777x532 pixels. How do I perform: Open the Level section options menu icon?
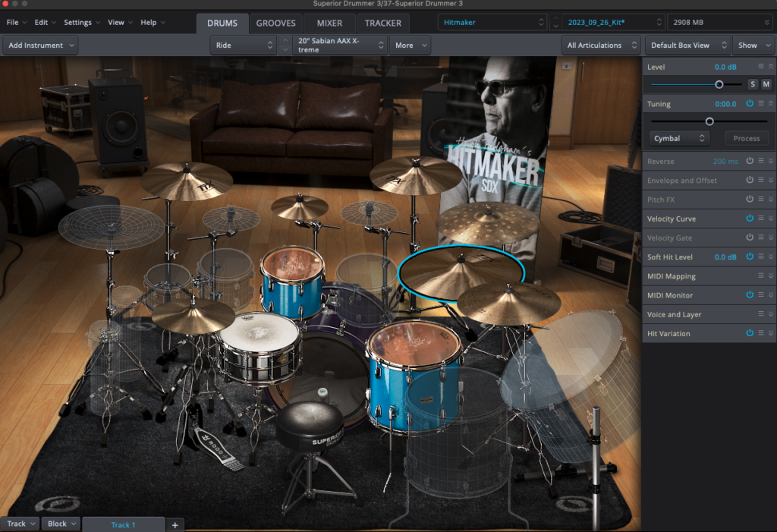point(761,67)
